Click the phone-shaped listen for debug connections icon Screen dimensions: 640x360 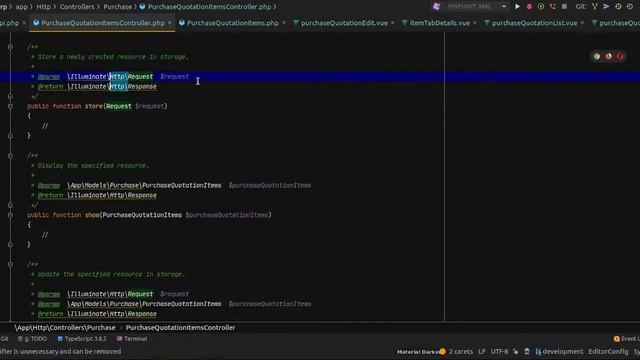553,7
